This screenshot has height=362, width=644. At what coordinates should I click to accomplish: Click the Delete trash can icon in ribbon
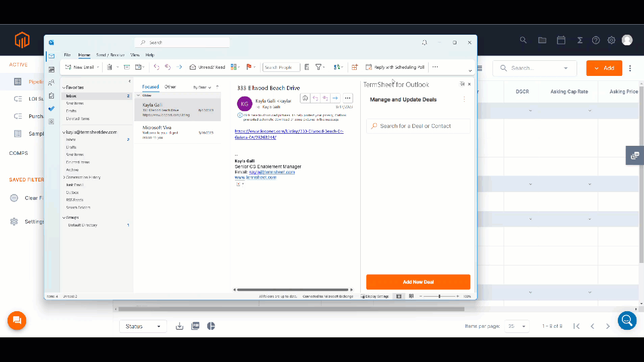(x=109, y=67)
